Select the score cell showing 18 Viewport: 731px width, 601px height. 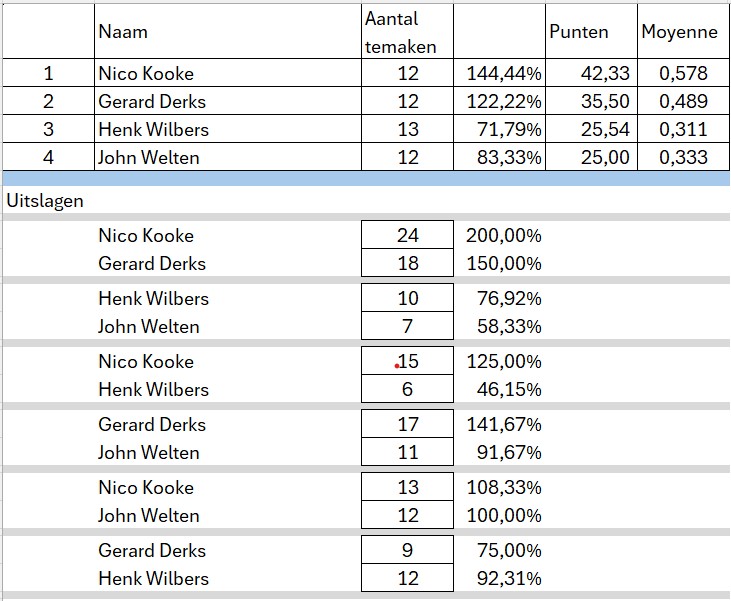[407, 264]
